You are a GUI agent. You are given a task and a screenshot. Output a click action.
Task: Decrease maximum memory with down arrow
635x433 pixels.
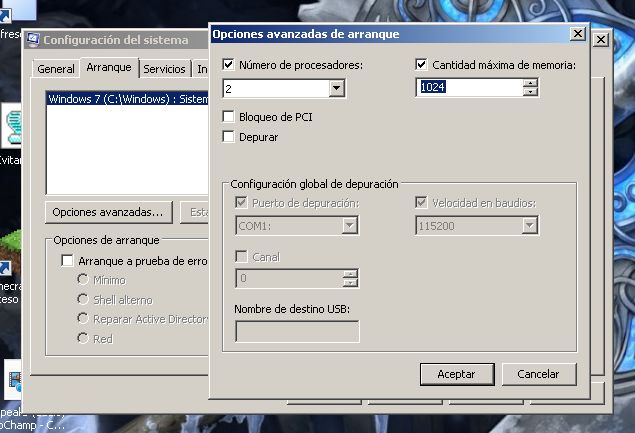[x=530, y=92]
